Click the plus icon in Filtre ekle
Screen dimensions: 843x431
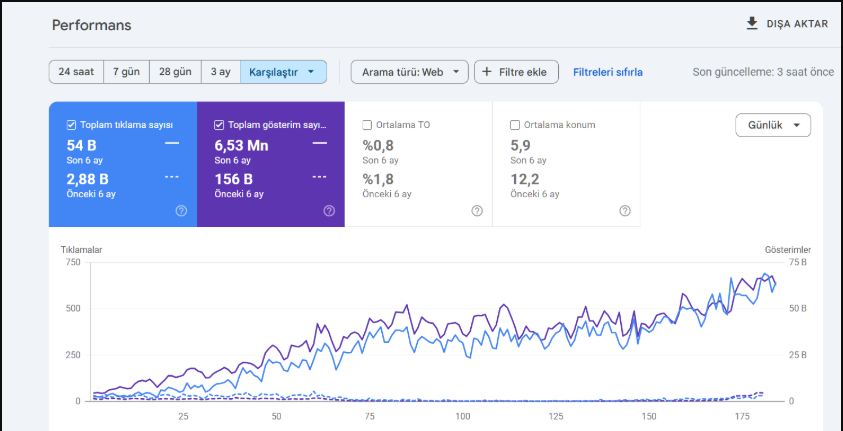487,72
